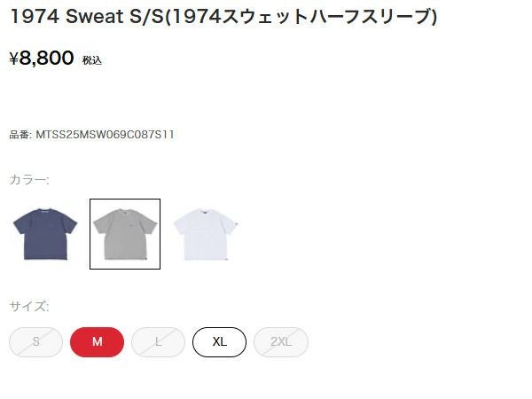Select the product code MTSS25MSW069C087S11
This screenshot has height=399, width=532.
tap(106, 135)
